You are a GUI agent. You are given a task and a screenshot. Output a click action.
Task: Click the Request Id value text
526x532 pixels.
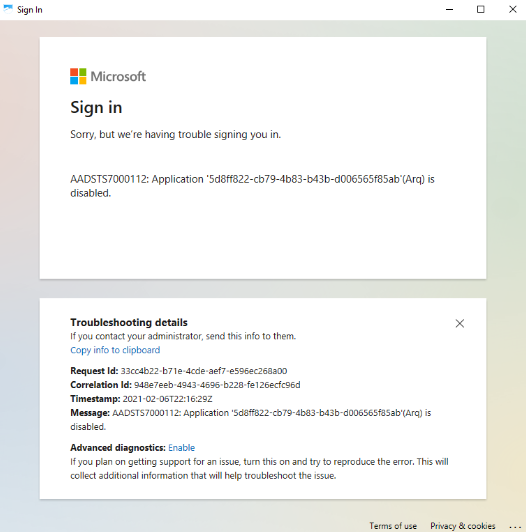[204, 371]
